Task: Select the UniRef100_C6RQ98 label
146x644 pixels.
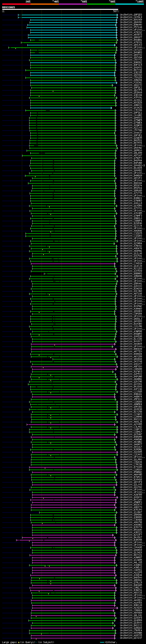Action: pyautogui.click(x=131, y=369)
